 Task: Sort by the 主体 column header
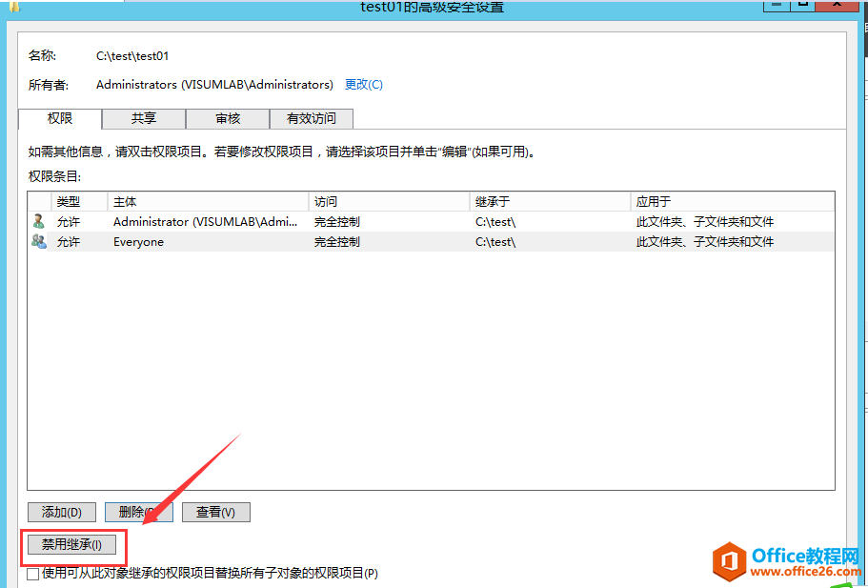click(x=125, y=202)
